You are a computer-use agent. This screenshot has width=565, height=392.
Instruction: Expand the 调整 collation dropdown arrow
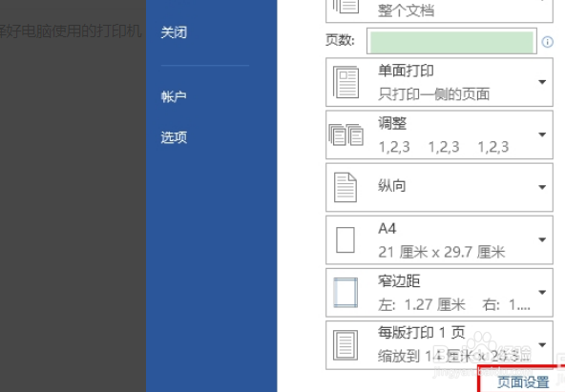[542, 134]
